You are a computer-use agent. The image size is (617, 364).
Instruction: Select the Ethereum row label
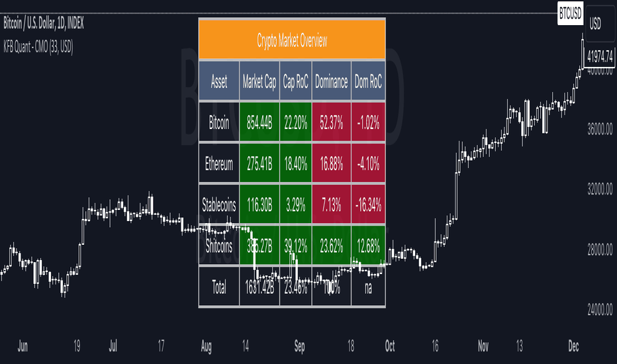coord(218,163)
